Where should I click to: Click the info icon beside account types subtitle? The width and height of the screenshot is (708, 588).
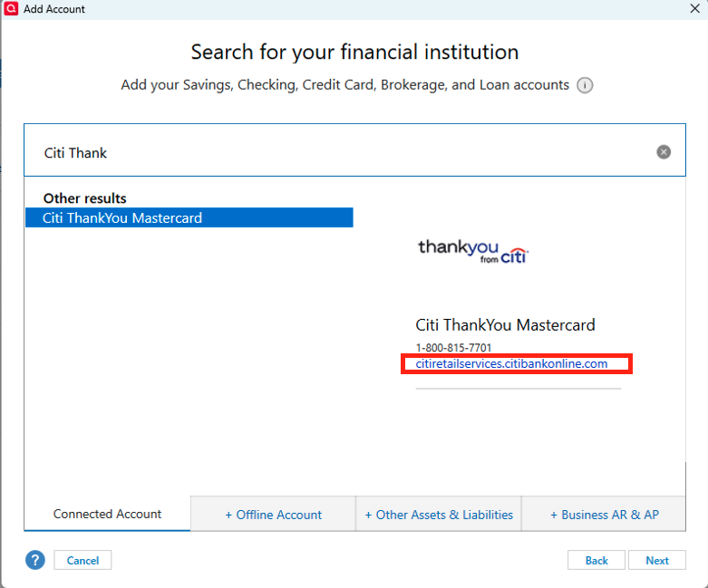click(585, 85)
